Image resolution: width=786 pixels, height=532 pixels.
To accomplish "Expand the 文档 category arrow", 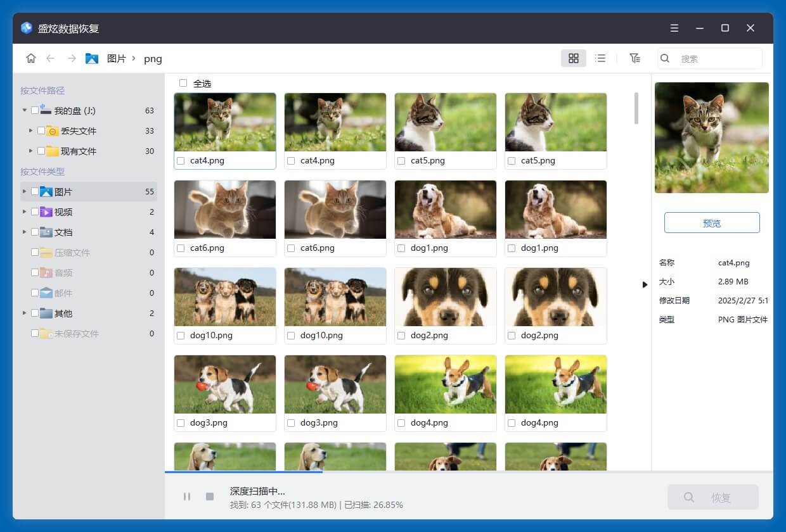I will (25, 232).
